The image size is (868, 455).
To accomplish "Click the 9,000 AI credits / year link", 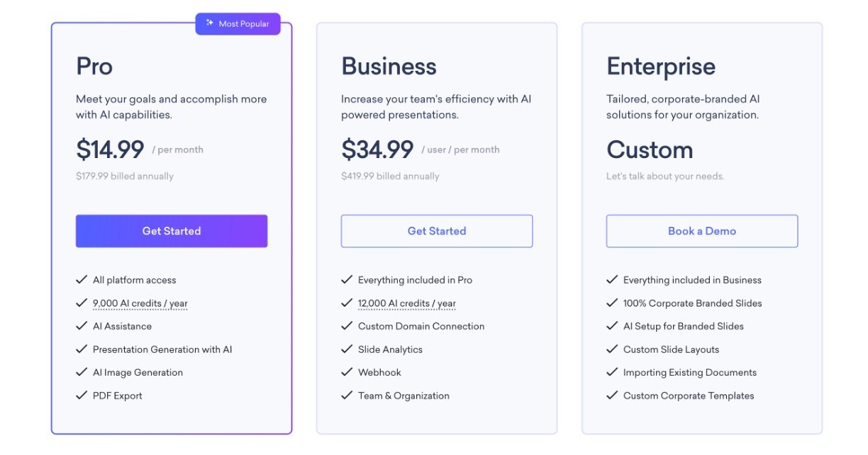I will pos(140,303).
